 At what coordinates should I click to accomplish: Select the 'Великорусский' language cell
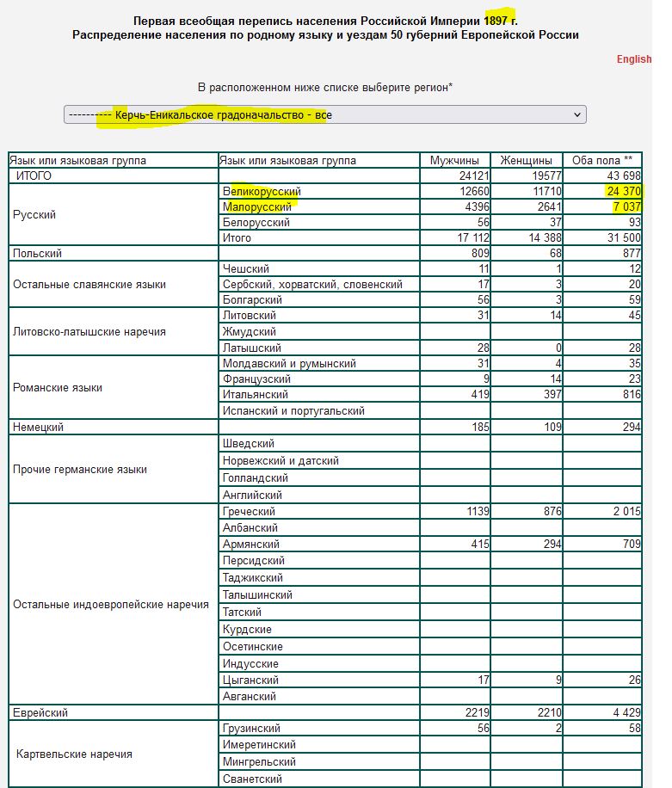pyautogui.click(x=262, y=191)
